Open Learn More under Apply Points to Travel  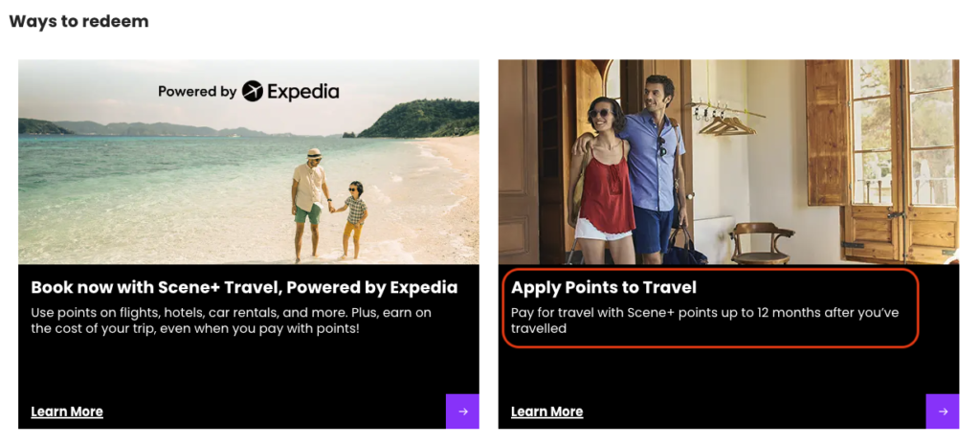[x=546, y=411]
